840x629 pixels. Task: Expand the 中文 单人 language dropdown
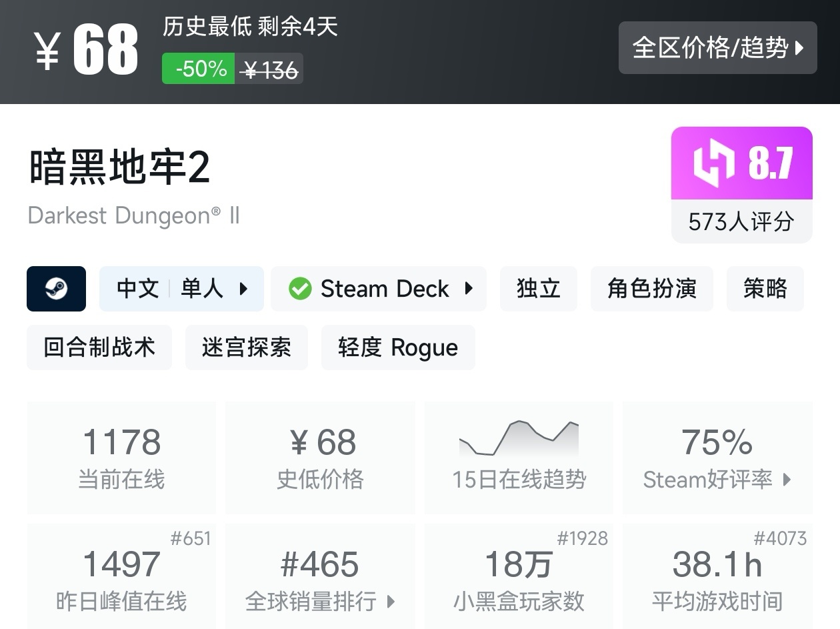pos(181,288)
